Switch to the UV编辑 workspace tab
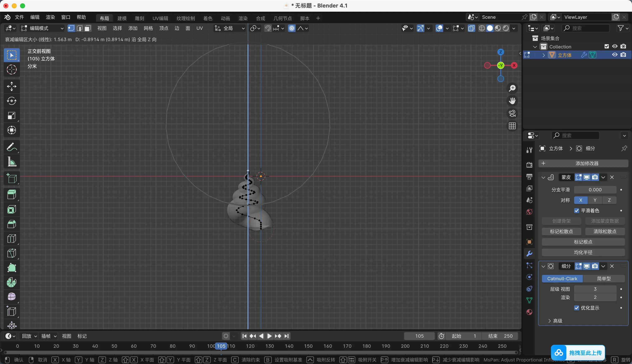The image size is (632, 364). tap(160, 18)
